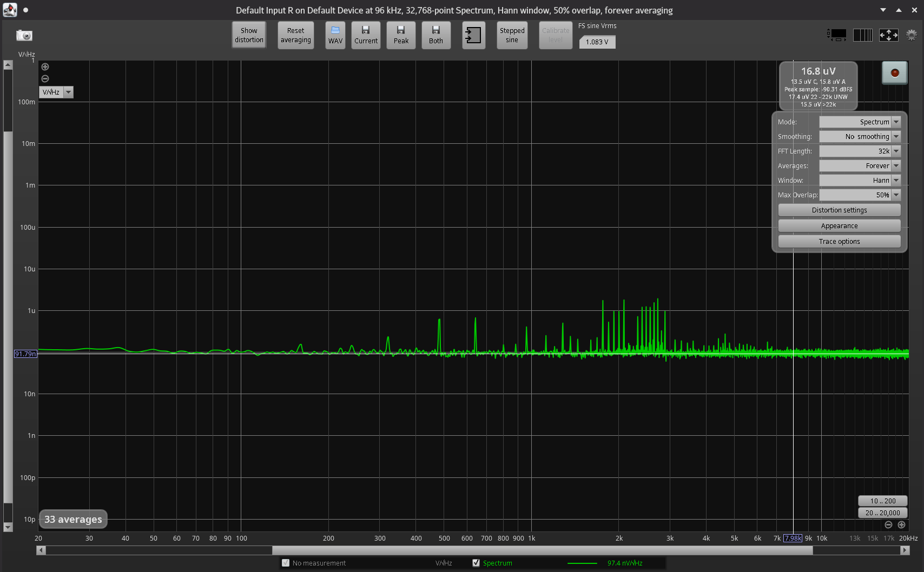The width and height of the screenshot is (924, 572).
Task: Click the 33 averages indicator
Action: click(x=73, y=520)
